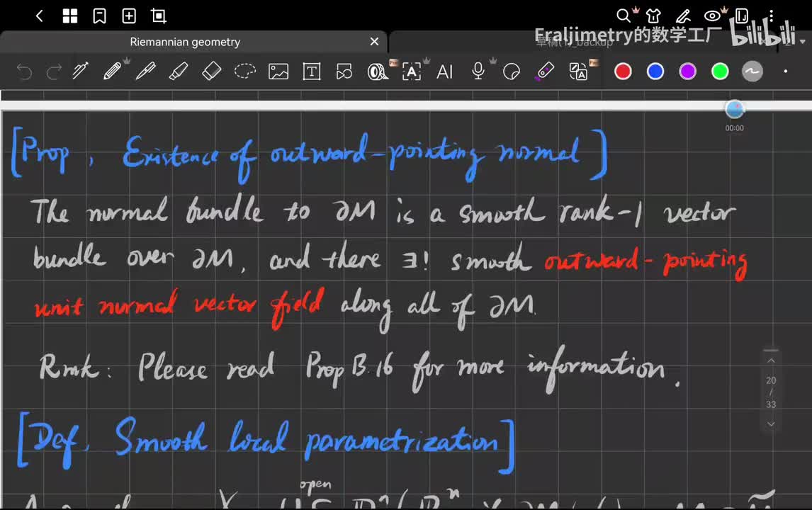The height and width of the screenshot is (510, 812).
Task: Open the translate tool
Action: (578, 72)
